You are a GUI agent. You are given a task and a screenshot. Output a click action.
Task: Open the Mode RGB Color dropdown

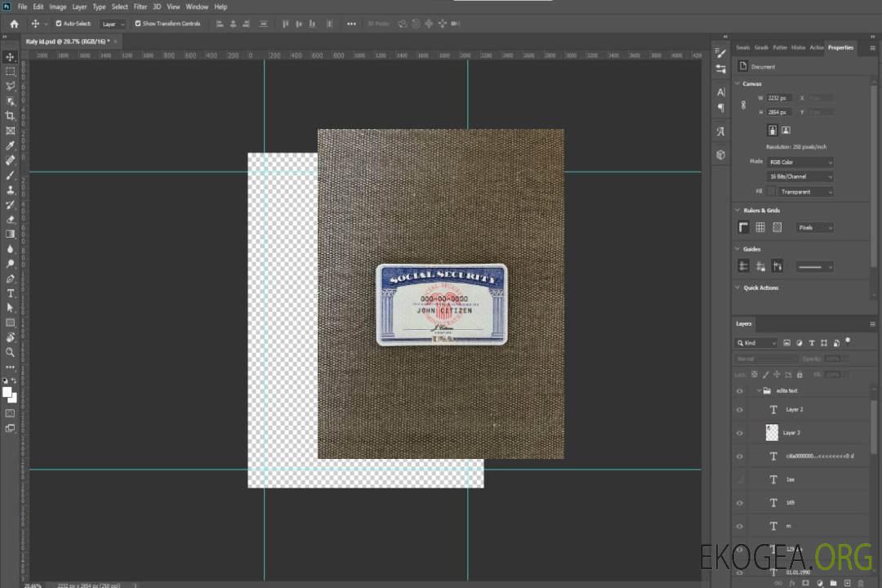800,162
